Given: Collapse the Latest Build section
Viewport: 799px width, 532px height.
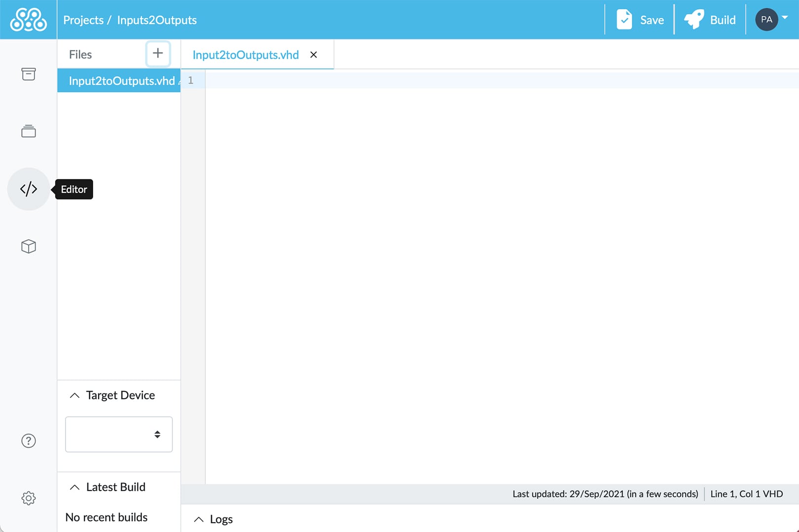Looking at the screenshot, I should click(x=74, y=487).
